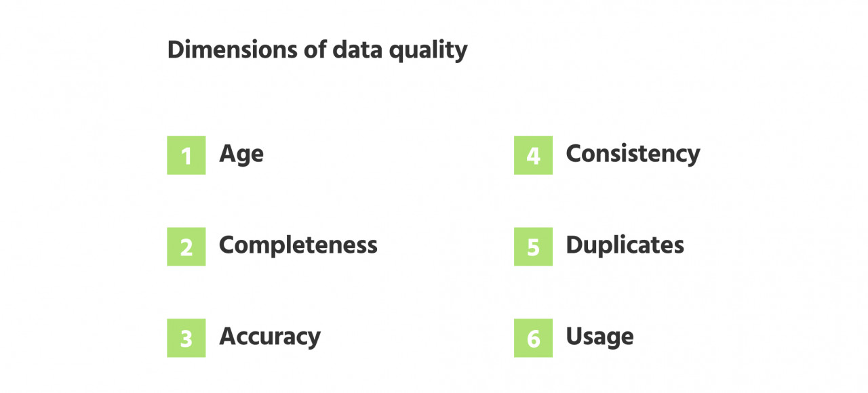
Task: Pick the green square next to Duplicates
Action: pyautogui.click(x=533, y=247)
